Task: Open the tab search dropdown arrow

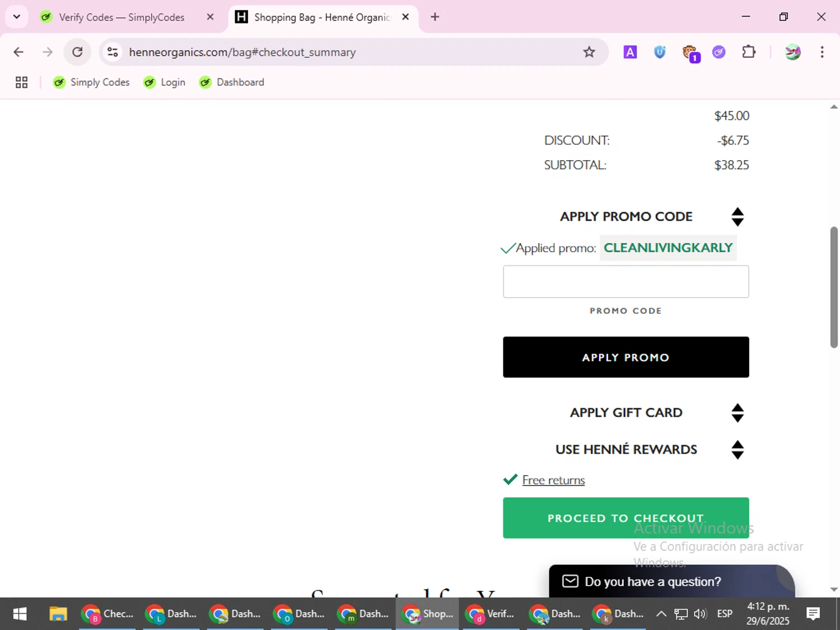Action: [x=17, y=17]
